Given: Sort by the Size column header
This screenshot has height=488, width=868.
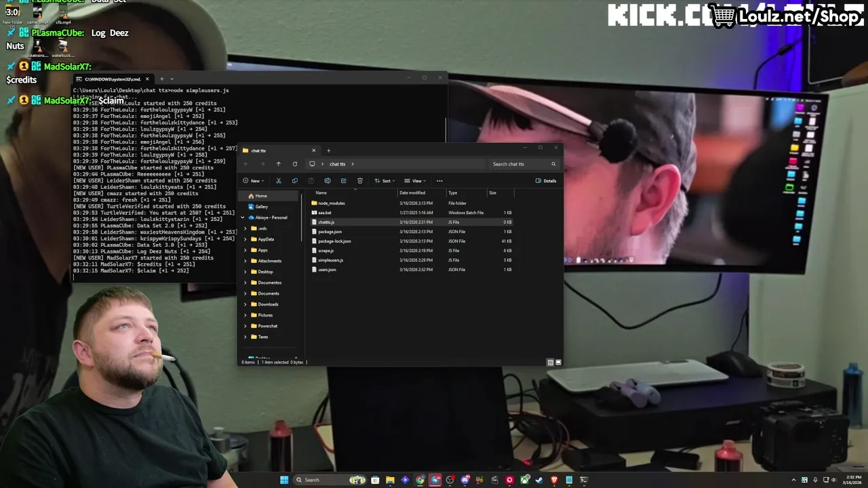Looking at the screenshot, I should pos(492,193).
